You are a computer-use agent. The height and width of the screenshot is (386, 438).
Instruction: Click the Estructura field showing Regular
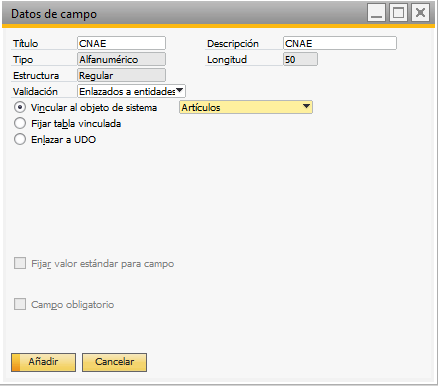click(x=121, y=75)
